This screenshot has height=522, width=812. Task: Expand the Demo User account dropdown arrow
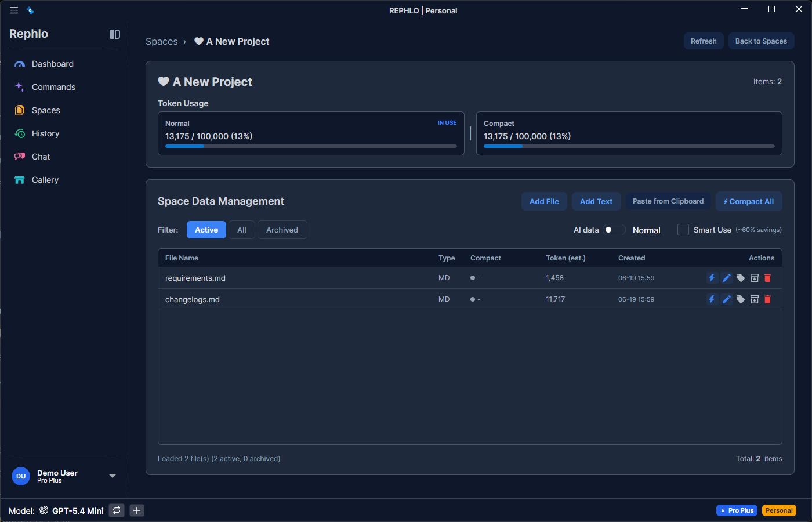[113, 476]
